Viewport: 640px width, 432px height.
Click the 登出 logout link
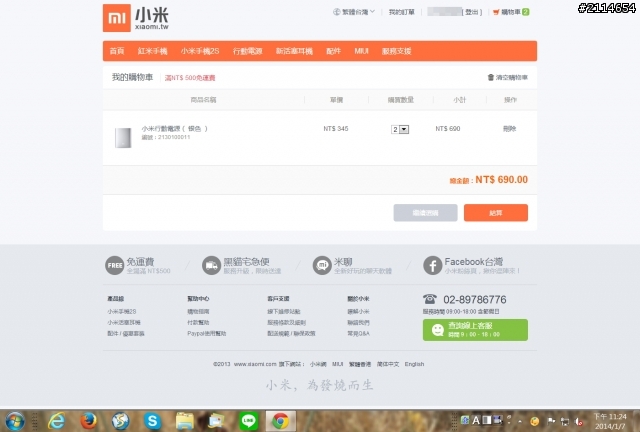tap(471, 12)
